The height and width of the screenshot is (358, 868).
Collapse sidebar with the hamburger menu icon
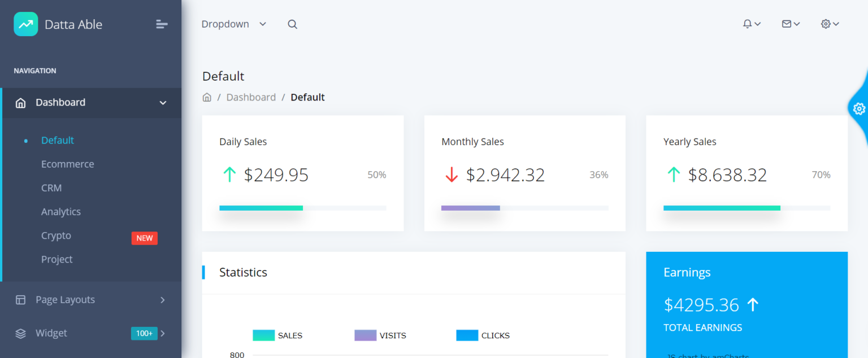(162, 24)
